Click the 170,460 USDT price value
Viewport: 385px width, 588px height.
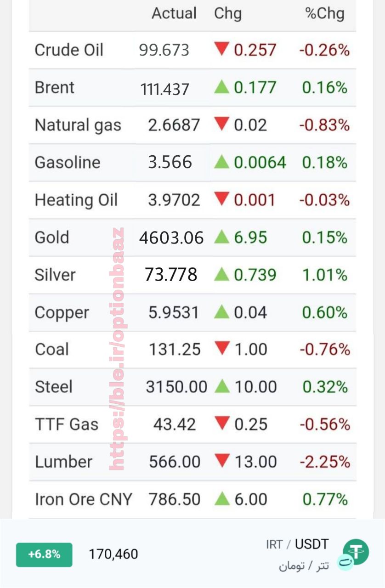click(113, 554)
